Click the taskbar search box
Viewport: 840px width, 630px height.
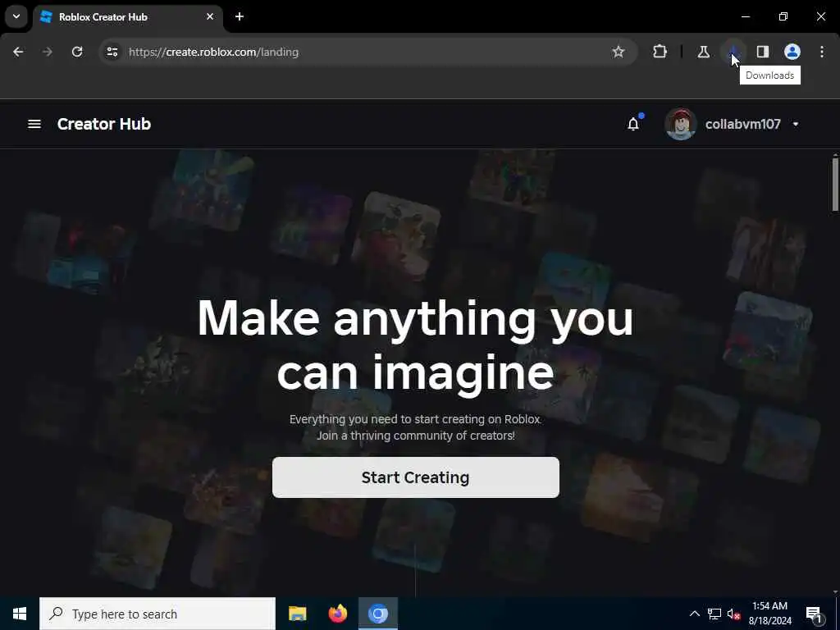tap(157, 614)
